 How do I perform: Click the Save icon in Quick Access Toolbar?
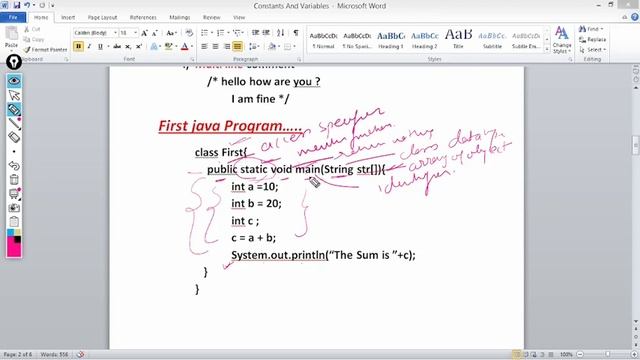(x=17, y=5)
